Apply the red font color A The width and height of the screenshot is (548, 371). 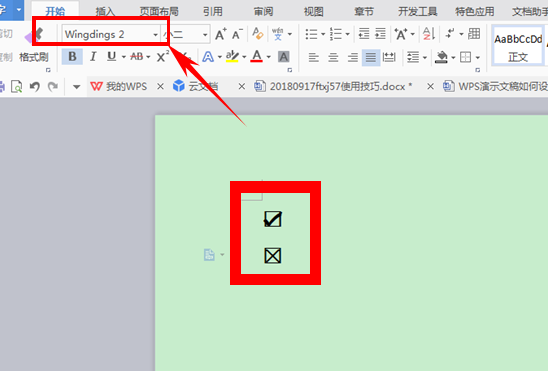coord(257,57)
